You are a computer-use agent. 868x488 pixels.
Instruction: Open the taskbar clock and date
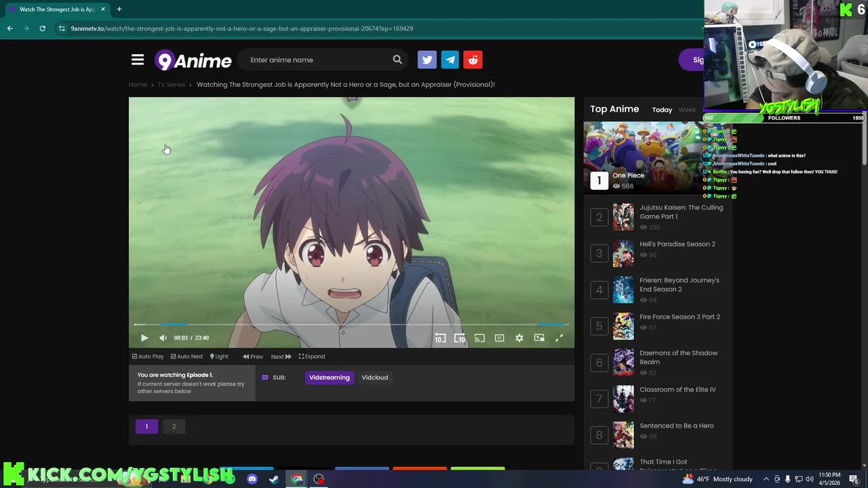pyautogui.click(x=829, y=479)
